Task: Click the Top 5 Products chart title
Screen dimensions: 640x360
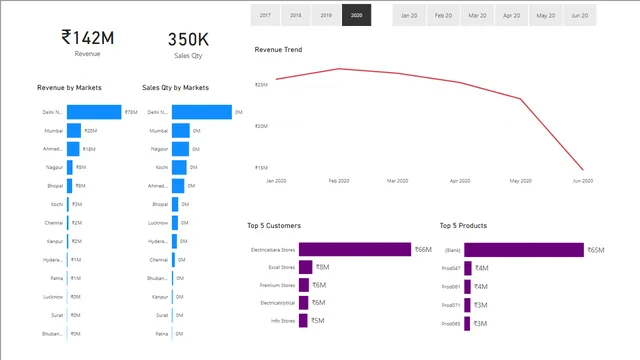Action: point(463,226)
